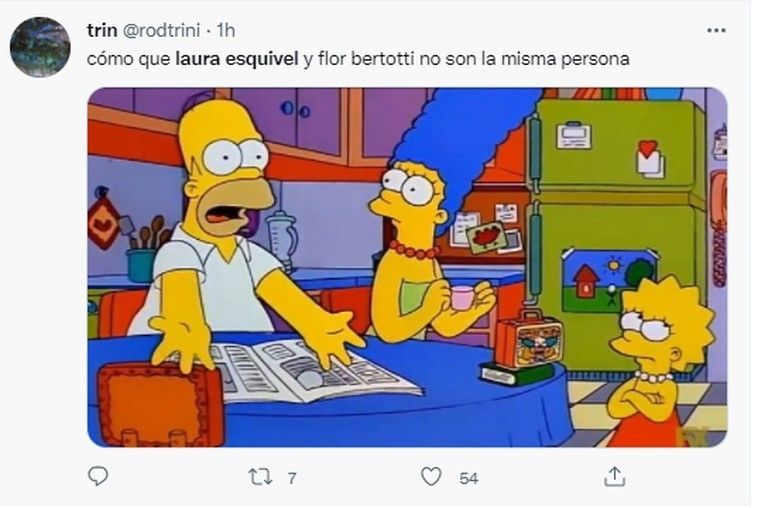Open the share tweet icon

click(614, 476)
